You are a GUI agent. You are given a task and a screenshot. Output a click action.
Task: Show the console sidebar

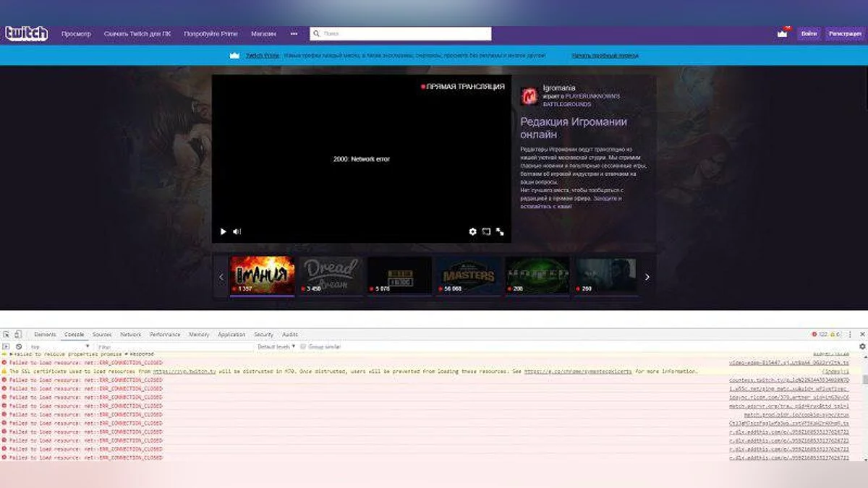pyautogui.click(x=7, y=347)
